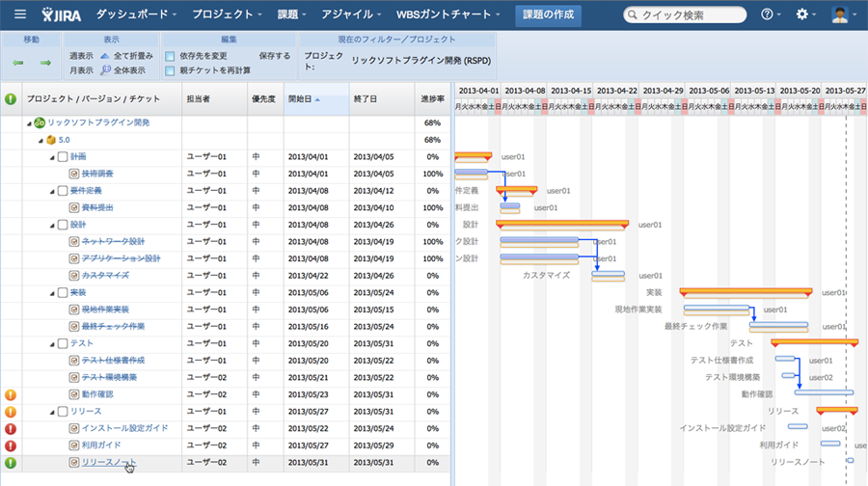Click the ticket icon of 技術調査
Image resolution: width=868 pixels, height=486 pixels.
coord(74,174)
